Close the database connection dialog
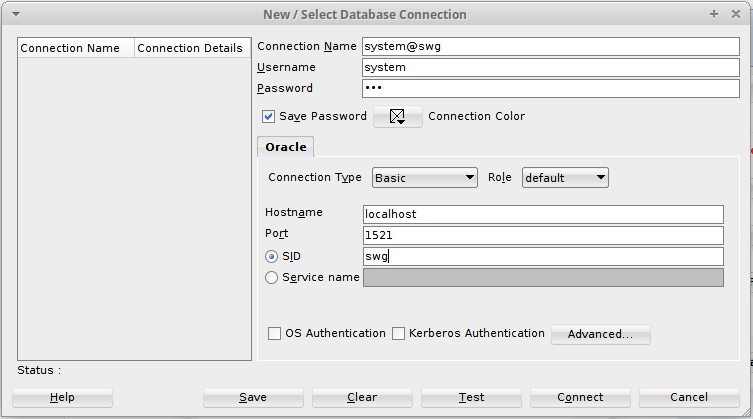The image size is (753, 419). click(736, 14)
